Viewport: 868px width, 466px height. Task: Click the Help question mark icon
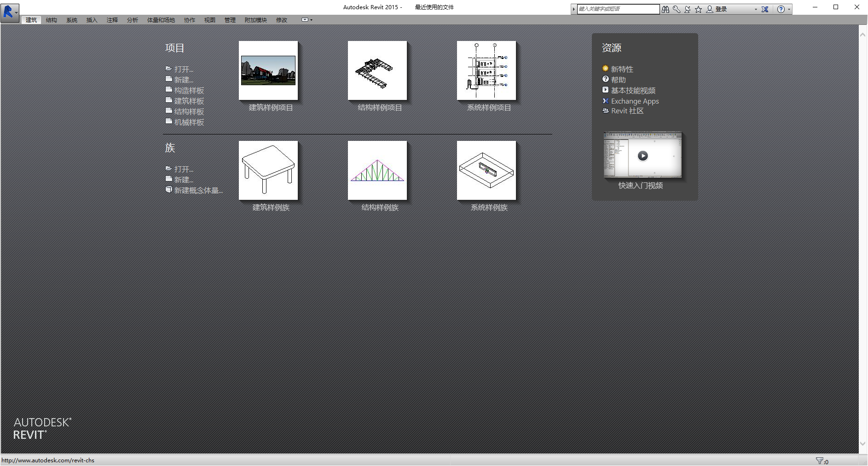tap(781, 9)
